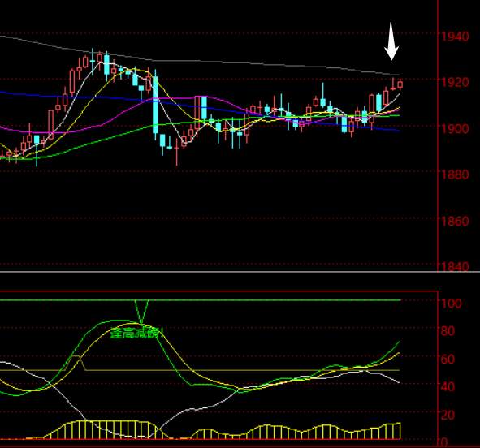The width and height of the screenshot is (480, 448).
Task: Click the green 逢高减磅 signal text
Action: (x=136, y=333)
